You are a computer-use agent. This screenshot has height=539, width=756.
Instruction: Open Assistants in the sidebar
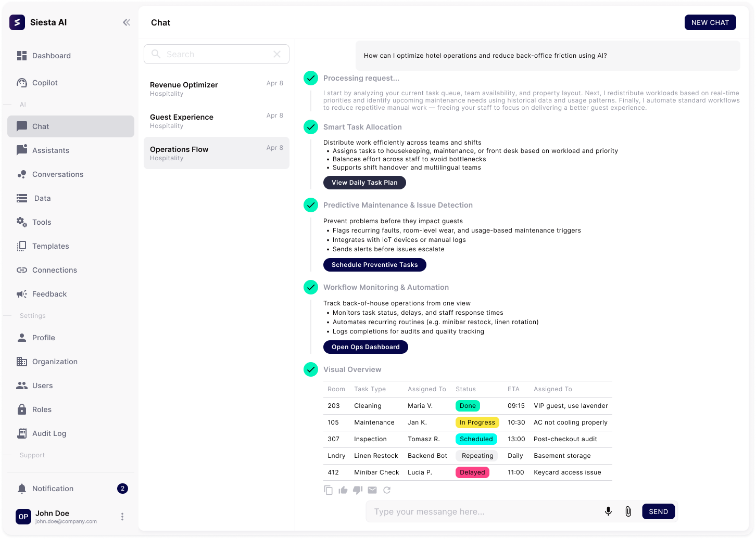(x=51, y=150)
